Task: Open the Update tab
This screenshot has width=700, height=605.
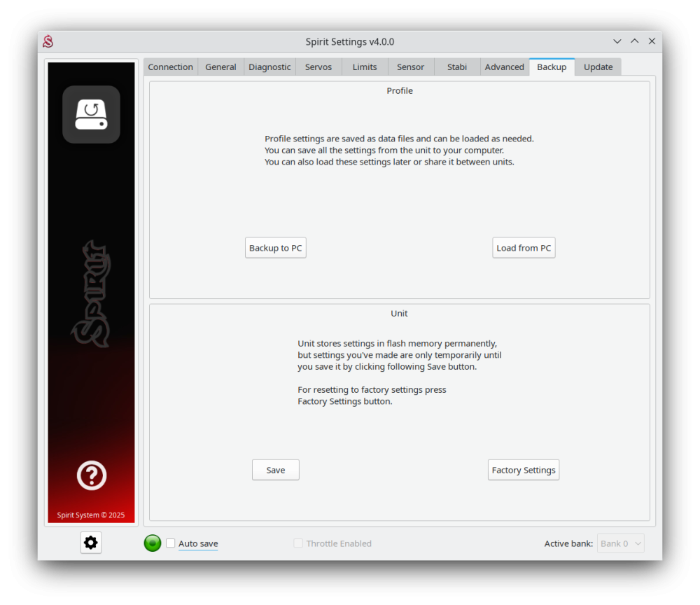Action: (x=598, y=67)
